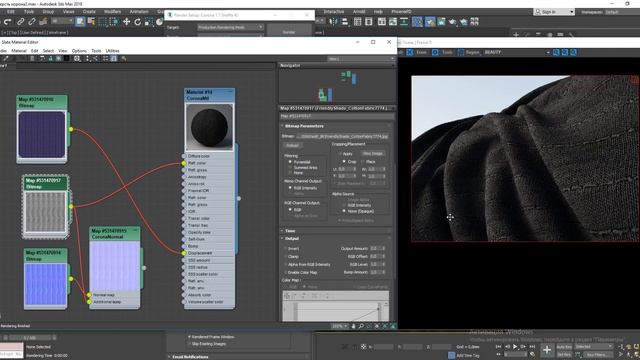Open the Target rendering mode dropdown
The width and height of the screenshot is (640, 360).
pyautogui.click(x=231, y=27)
